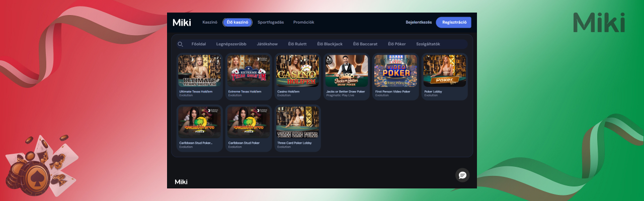
Task: Click the "First Person Video Poker" title
Action: (393, 91)
